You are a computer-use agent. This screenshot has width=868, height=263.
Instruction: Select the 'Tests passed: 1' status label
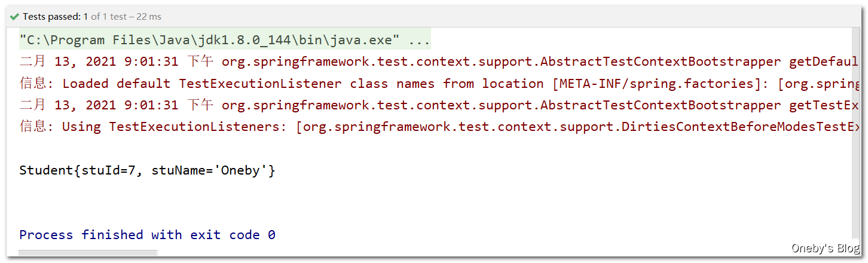(x=55, y=17)
